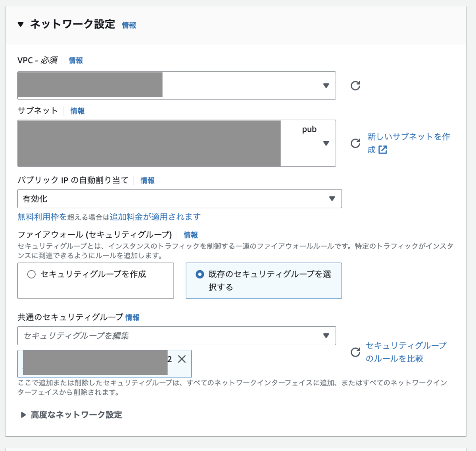The image size is (476, 451).
Task: Refresh the subnet list
Action: [355, 143]
